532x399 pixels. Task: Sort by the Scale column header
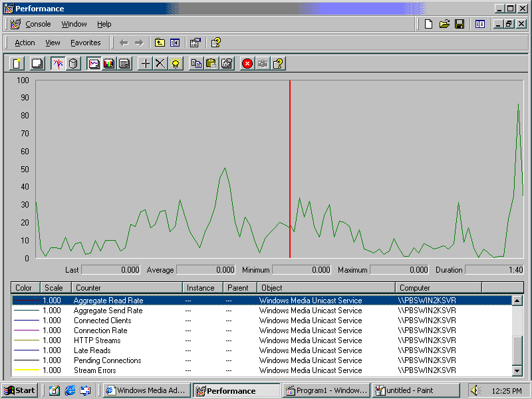(56, 288)
